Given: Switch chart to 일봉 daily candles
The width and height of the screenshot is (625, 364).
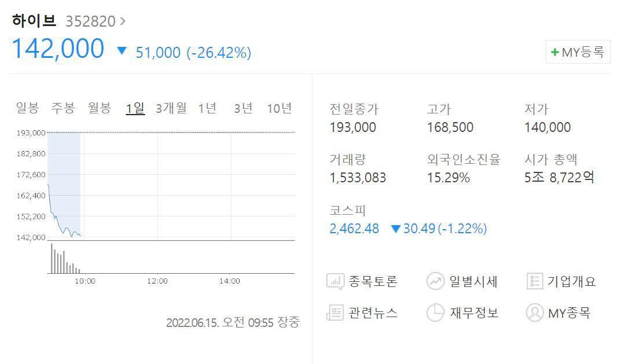Looking at the screenshot, I should point(27,108).
